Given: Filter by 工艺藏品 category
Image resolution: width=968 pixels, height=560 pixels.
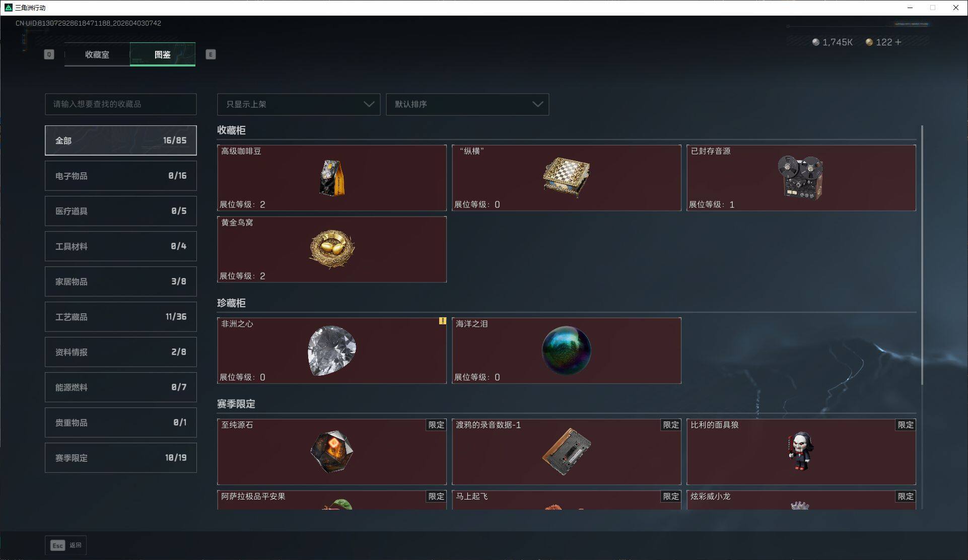Looking at the screenshot, I should pos(121,317).
